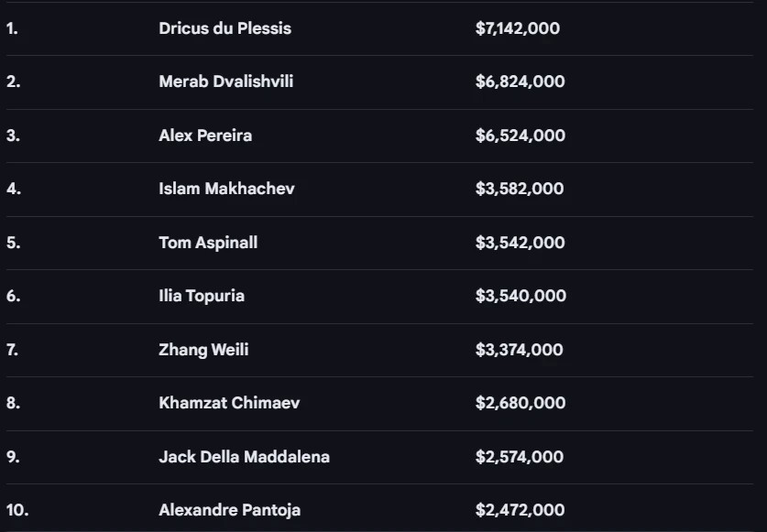767x532 pixels.
Task: Click the name Dricus du Plessis
Action: (225, 28)
